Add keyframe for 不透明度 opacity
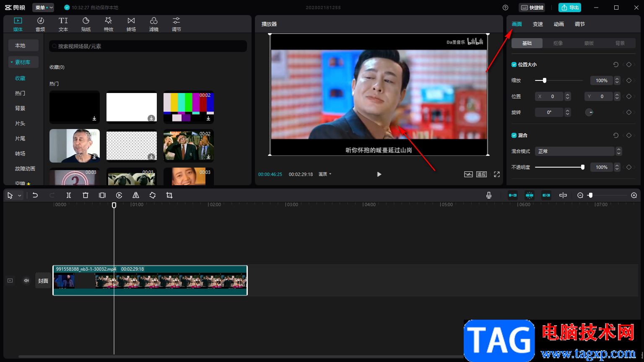This screenshot has height=362, width=644. [629, 167]
